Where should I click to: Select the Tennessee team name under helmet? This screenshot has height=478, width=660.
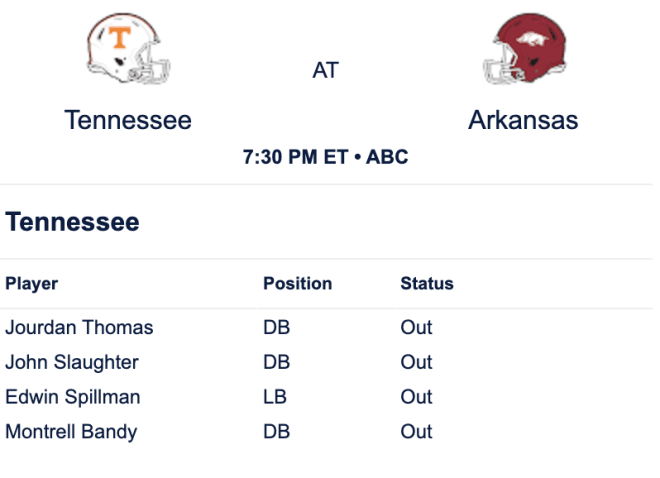[128, 120]
